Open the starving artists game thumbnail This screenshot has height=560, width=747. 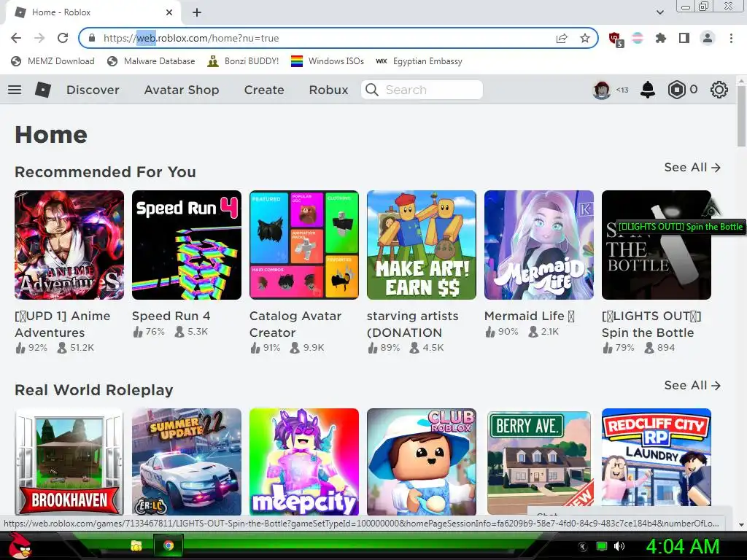422,245
